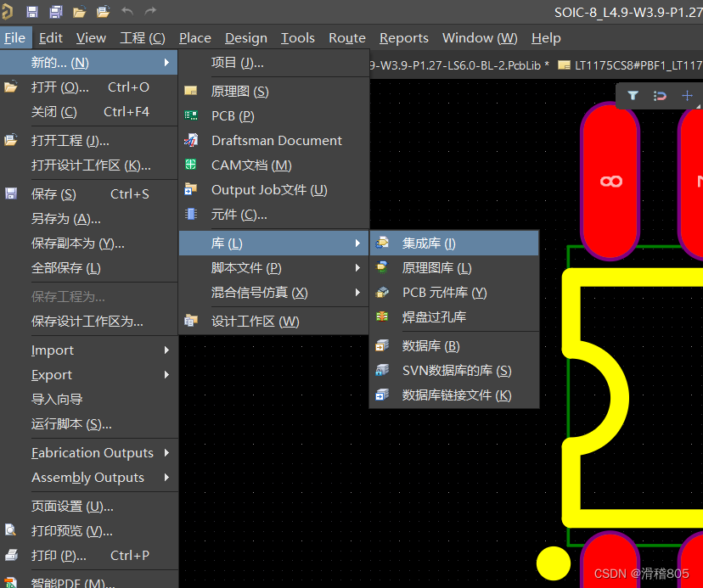This screenshot has height=588, width=703.
Task: Click the 数据库链接文件 icon
Action: point(382,395)
